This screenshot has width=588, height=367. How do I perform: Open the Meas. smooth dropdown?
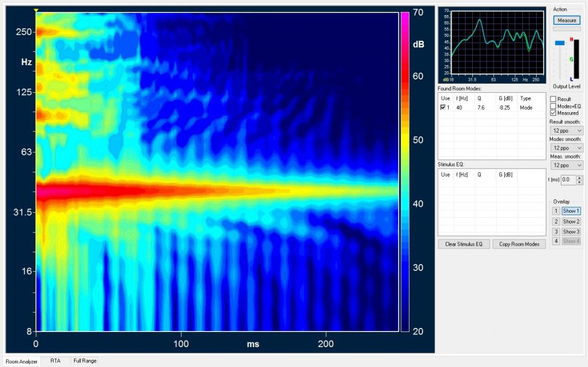tap(566, 165)
